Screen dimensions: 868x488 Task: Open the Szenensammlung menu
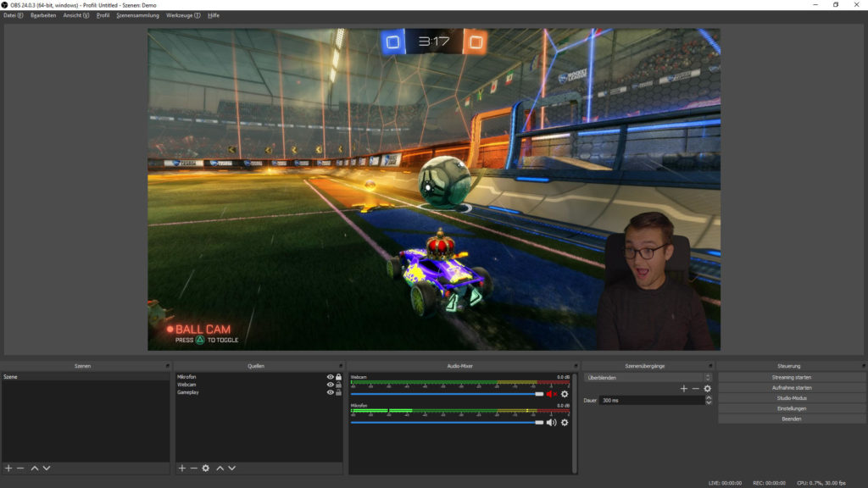(x=138, y=15)
